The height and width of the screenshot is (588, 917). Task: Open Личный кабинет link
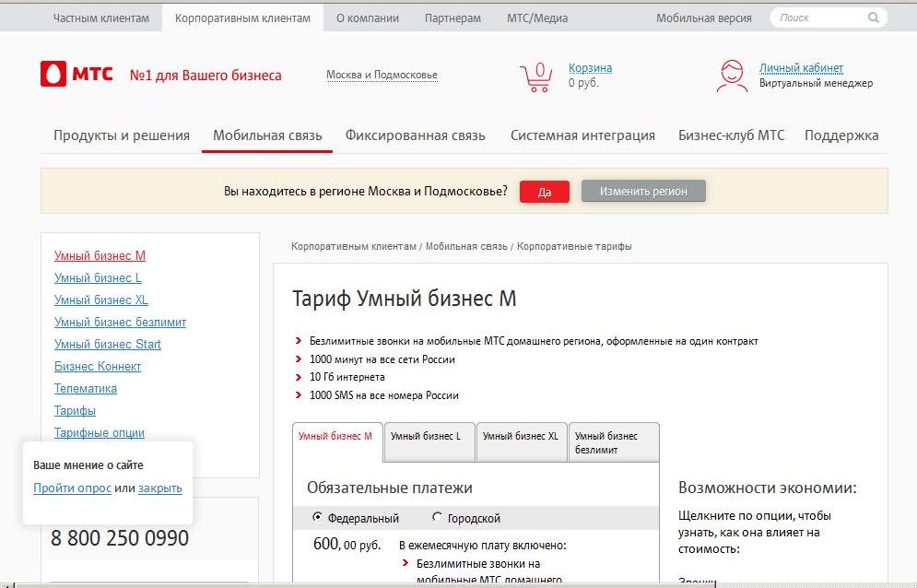click(x=801, y=68)
